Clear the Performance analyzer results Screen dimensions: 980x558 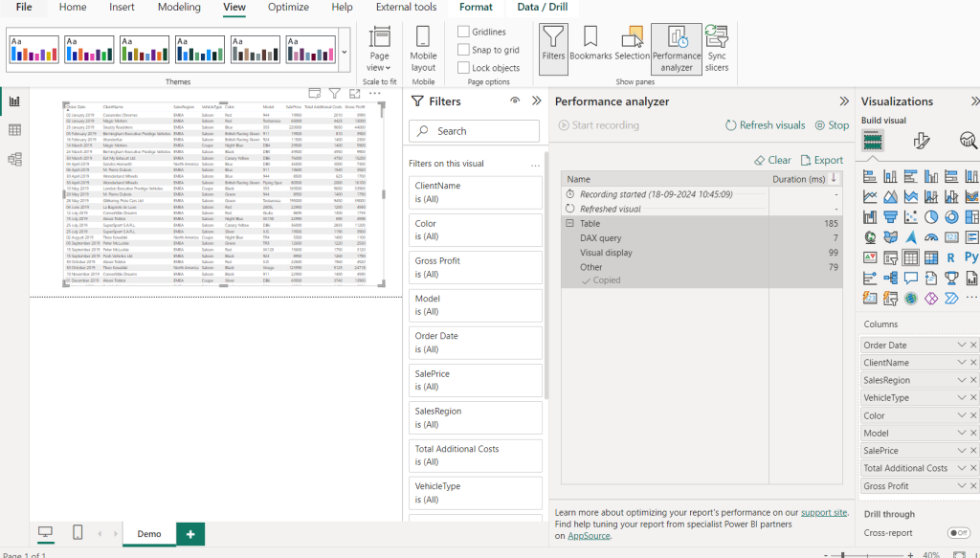coord(772,160)
